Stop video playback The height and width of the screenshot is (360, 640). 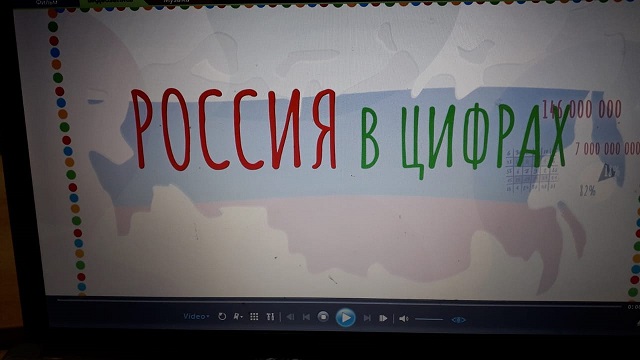pyautogui.click(x=323, y=317)
